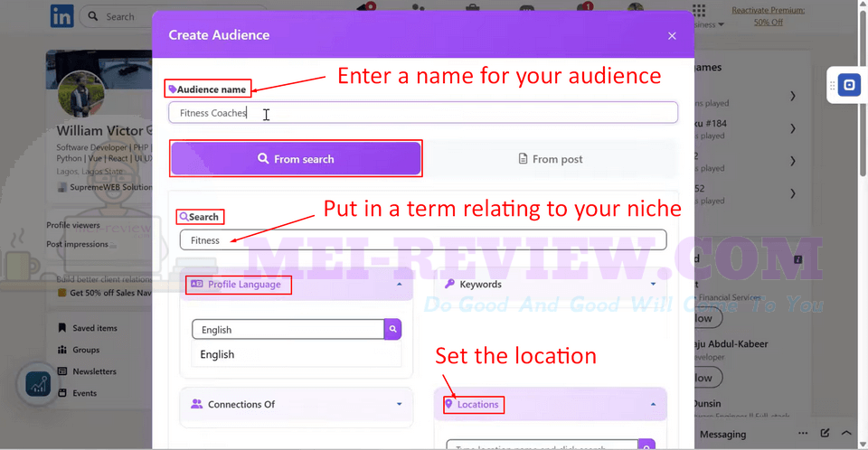Select the From search tab
868x450 pixels.
(x=297, y=159)
